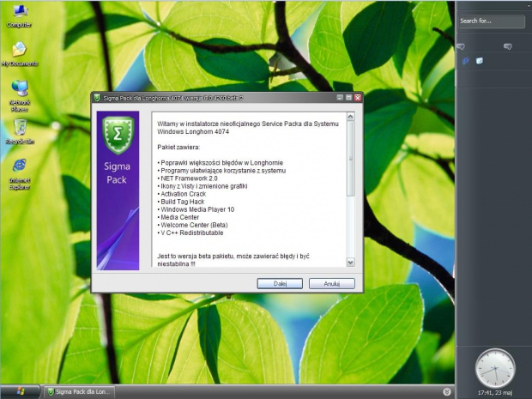Click the 'Pakiet zawiera:' heading text

coord(178,148)
